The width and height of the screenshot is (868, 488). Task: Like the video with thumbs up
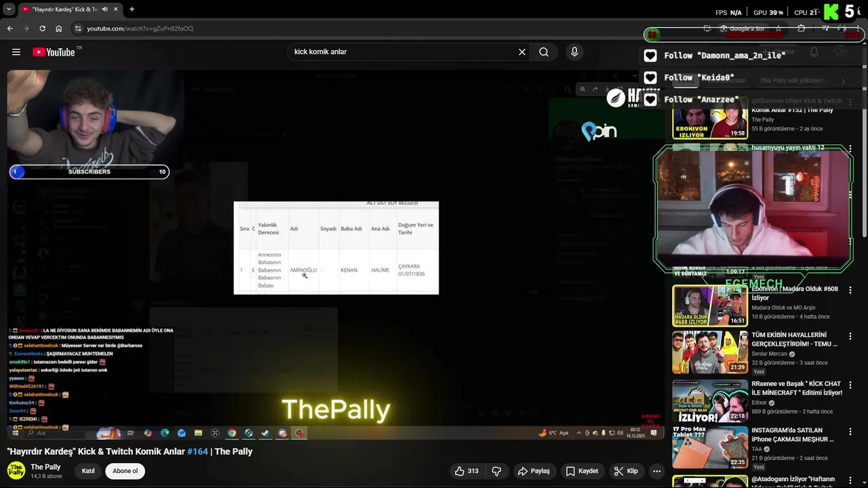click(467, 471)
